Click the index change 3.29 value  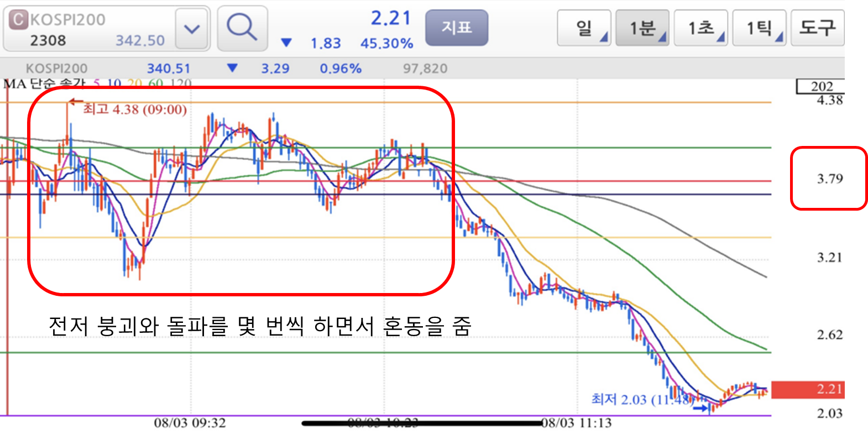(275, 69)
